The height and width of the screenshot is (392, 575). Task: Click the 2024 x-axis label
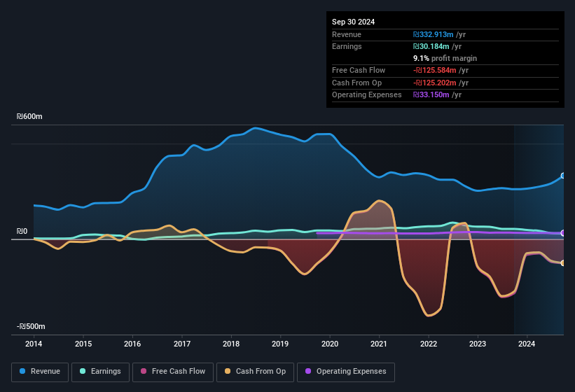tap(527, 344)
